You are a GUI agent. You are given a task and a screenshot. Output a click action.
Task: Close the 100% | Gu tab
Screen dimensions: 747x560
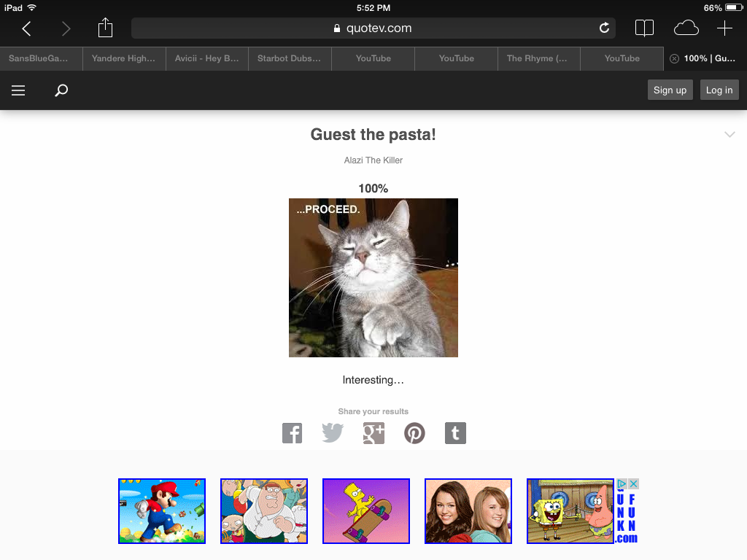[674, 58]
